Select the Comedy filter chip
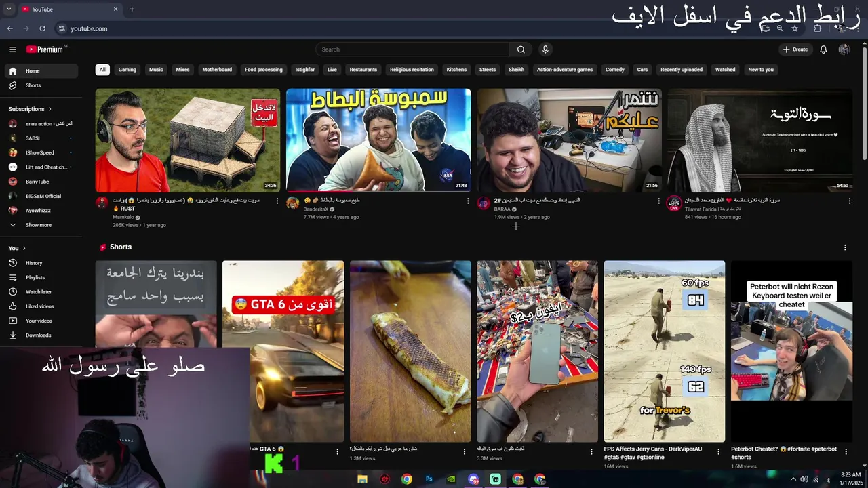 point(615,70)
